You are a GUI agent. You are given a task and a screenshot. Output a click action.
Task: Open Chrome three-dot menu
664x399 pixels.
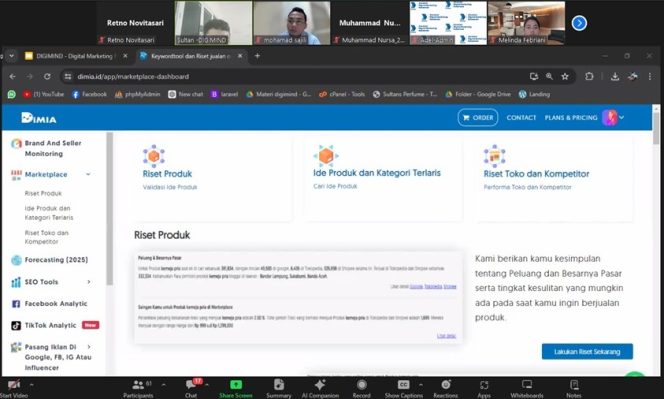click(x=650, y=77)
